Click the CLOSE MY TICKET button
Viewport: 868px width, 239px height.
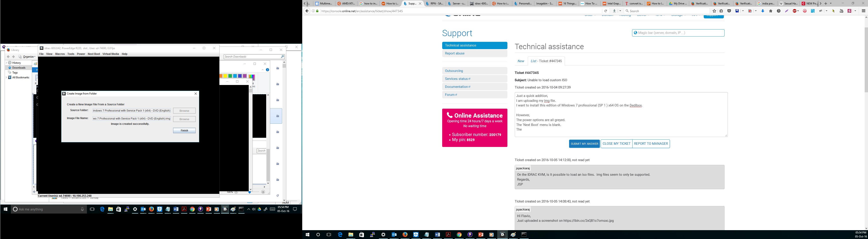[616, 144]
